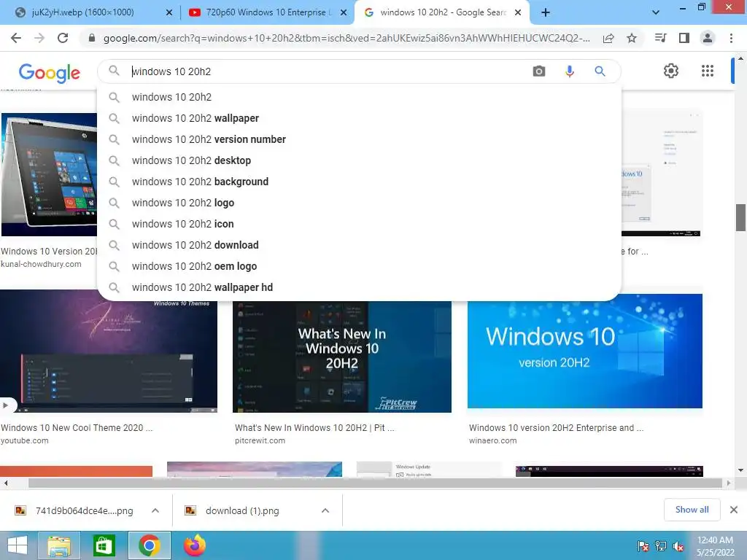Share this page via address bar icon
Image resolution: width=747 pixels, height=560 pixels.
click(x=608, y=38)
